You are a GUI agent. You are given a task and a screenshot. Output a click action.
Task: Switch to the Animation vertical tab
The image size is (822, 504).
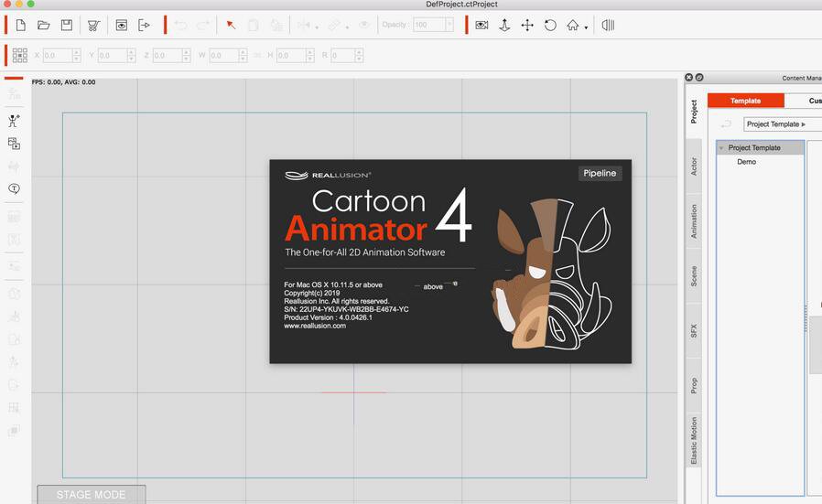point(694,221)
